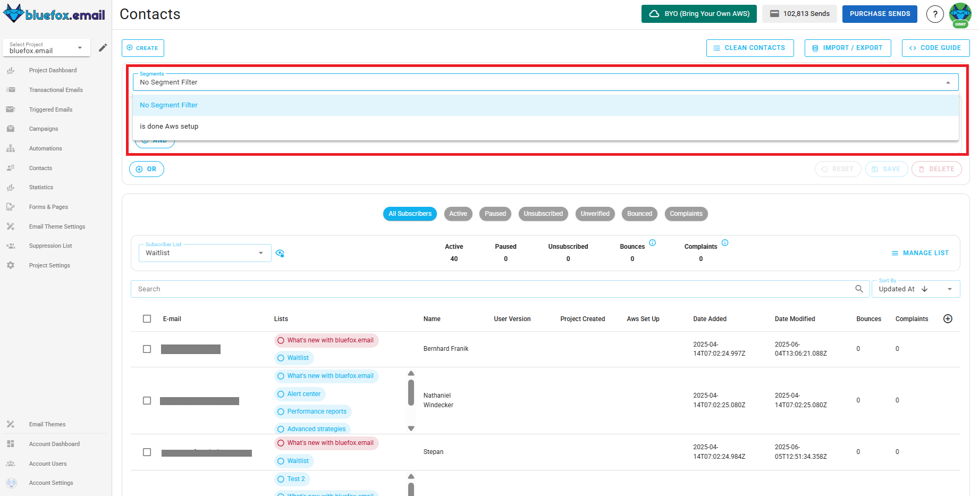Open the Project Dashboard from the sidebar
The image size is (980, 496).
[x=53, y=70]
